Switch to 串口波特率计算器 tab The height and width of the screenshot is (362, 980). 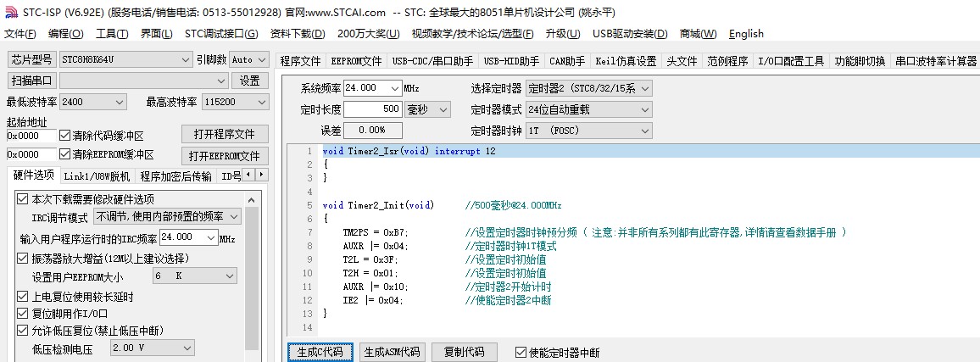[936, 61]
